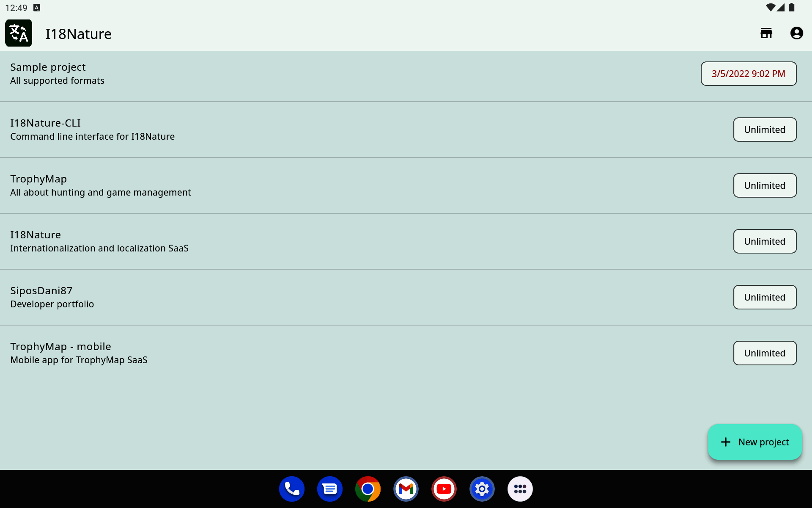Open Settings gear in the dock
This screenshot has height=508, width=812.
[x=482, y=489]
